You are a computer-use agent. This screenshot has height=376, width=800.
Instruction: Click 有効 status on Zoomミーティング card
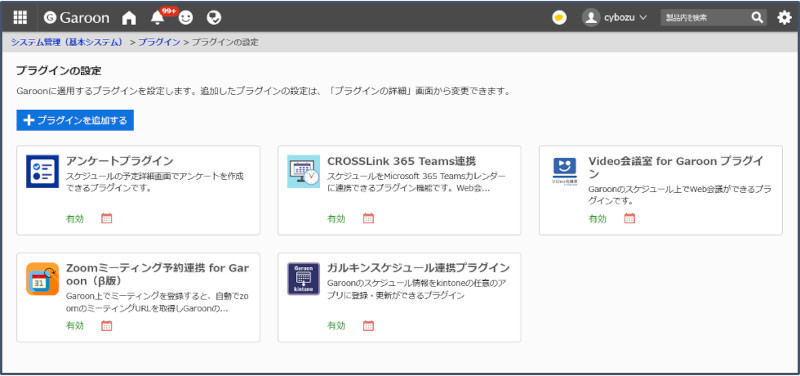[x=75, y=325]
